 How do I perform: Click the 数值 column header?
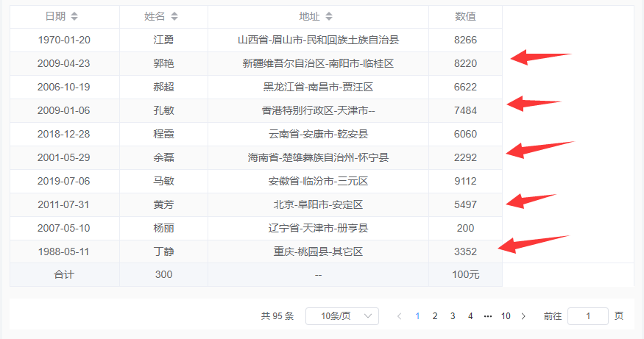click(x=465, y=16)
